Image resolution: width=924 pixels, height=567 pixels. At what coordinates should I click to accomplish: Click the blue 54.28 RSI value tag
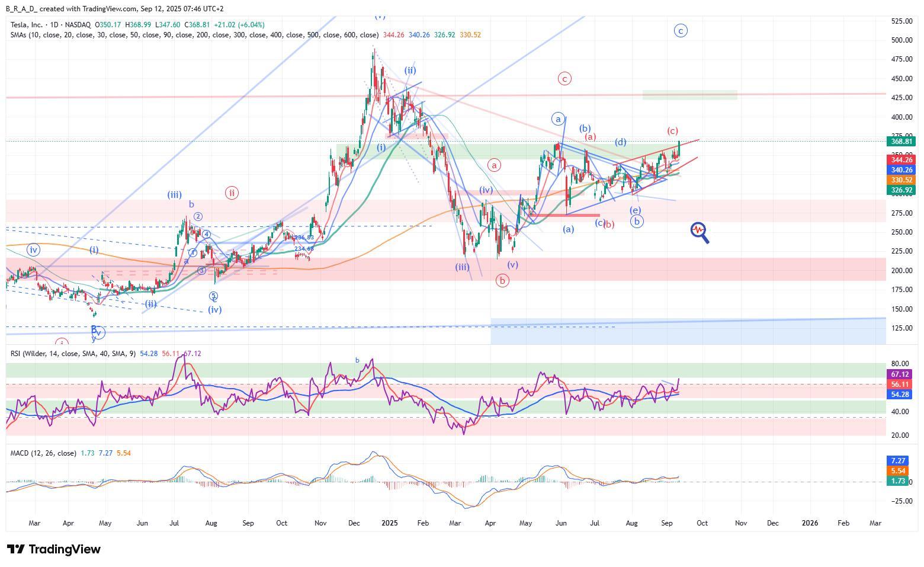899,395
